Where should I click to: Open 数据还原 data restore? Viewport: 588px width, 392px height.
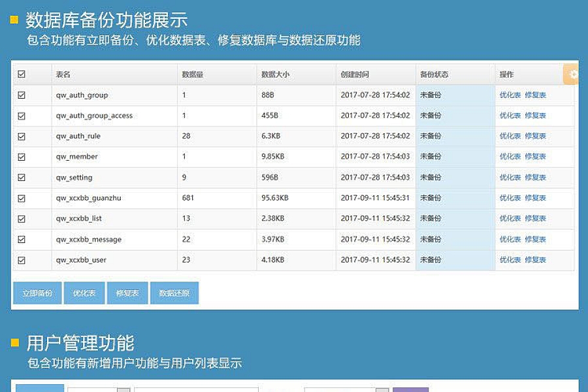[174, 293]
